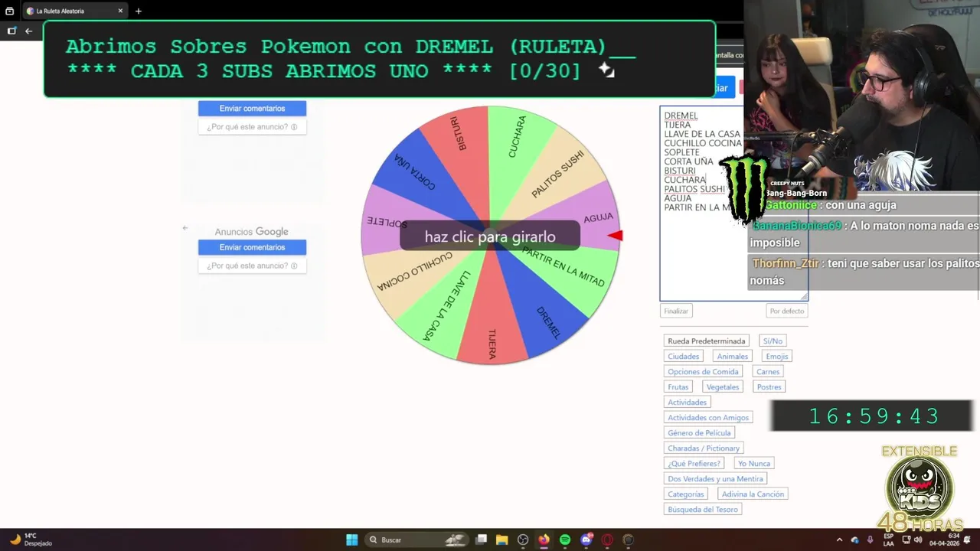Click the CUCHARA wheel segment

click(518, 136)
